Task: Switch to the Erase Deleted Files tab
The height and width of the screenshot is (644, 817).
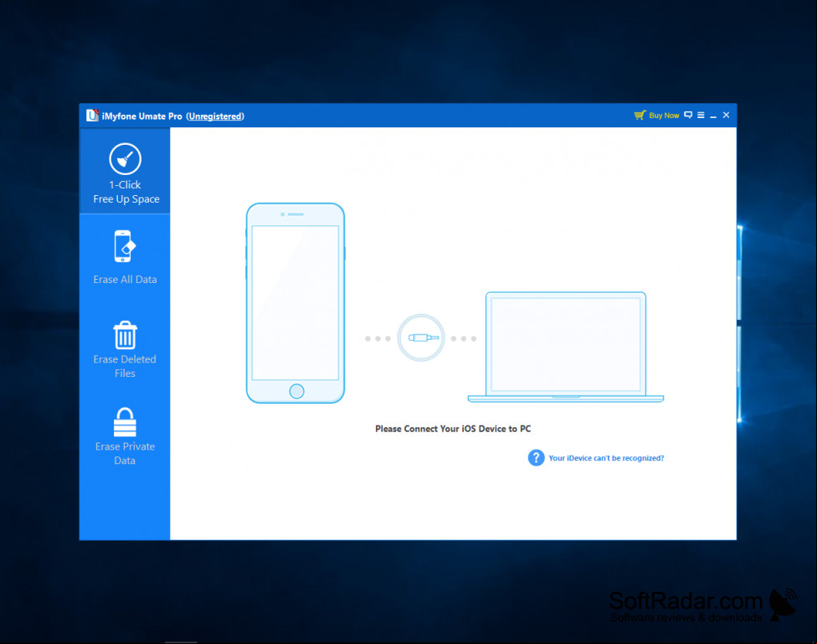Action: click(125, 349)
